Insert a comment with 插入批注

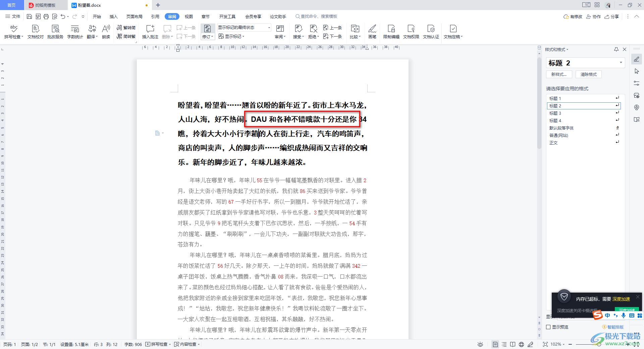pos(150,32)
